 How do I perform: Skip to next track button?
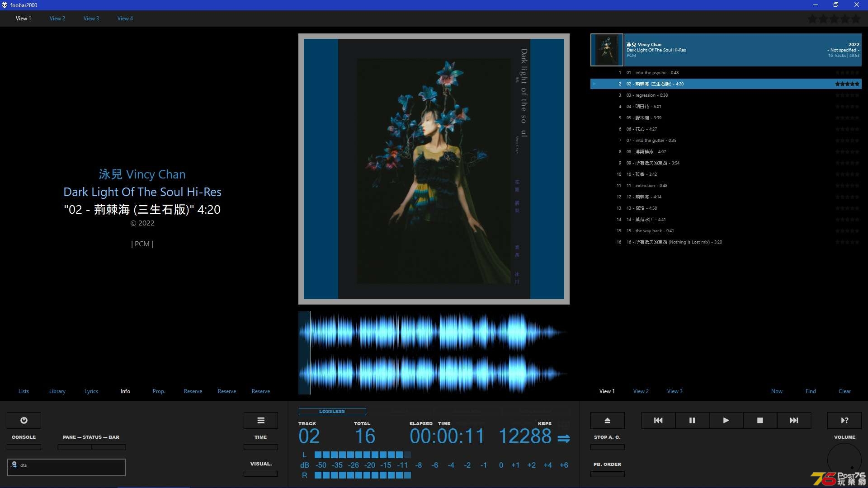click(794, 420)
